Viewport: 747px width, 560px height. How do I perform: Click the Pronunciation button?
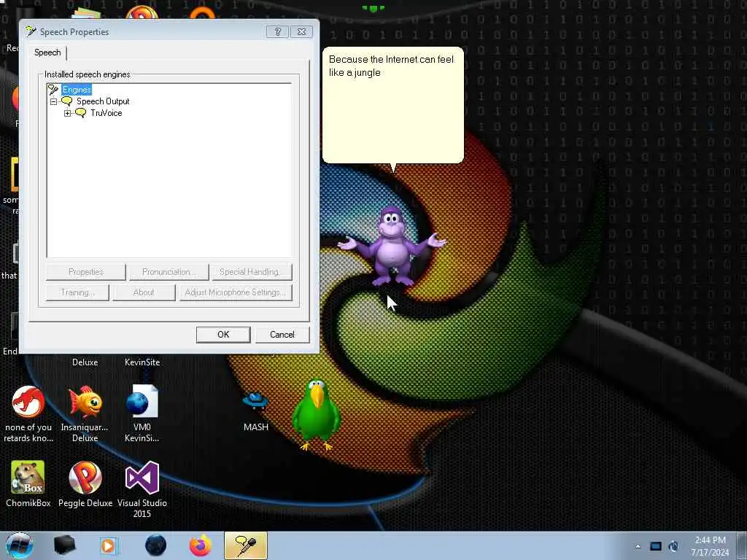click(169, 272)
